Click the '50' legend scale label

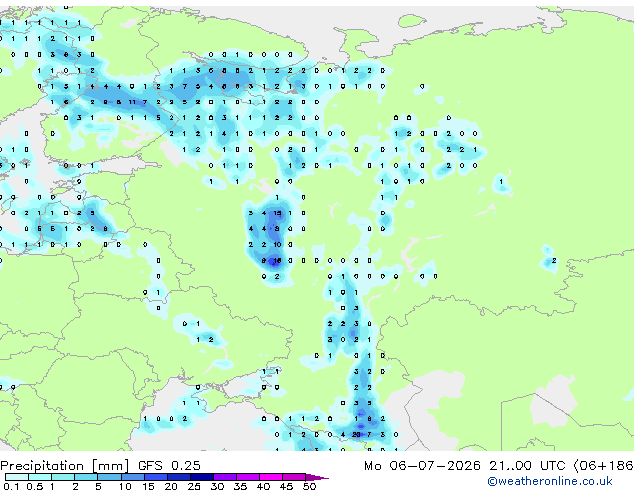tap(309, 486)
